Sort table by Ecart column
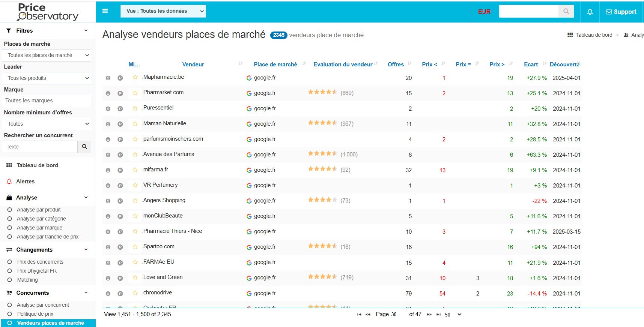This screenshot has height=327, width=644. 531,64
